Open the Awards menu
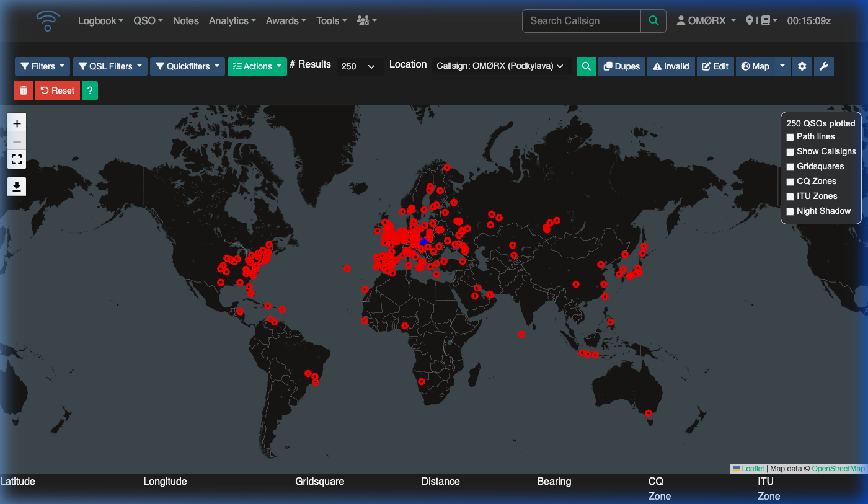Viewport: 868px width, 504px height. tap(285, 20)
